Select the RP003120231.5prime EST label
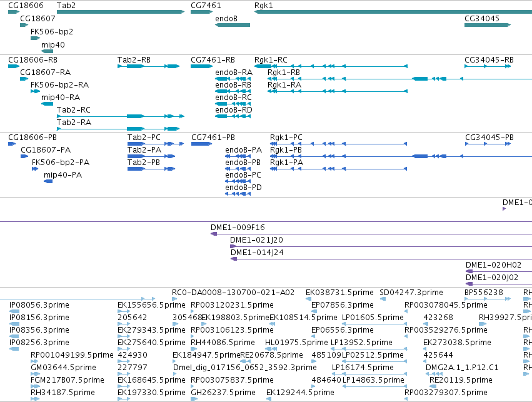This screenshot has height=402, width=532. tap(232, 305)
